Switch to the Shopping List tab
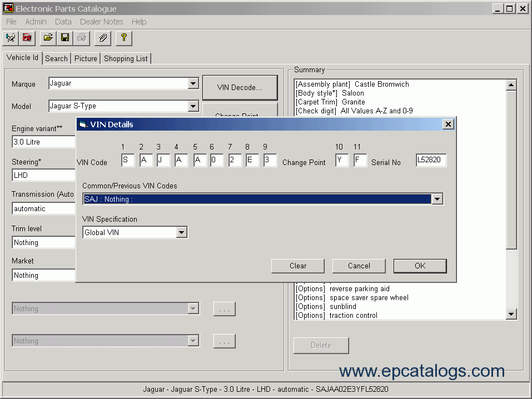The image size is (532, 399). [126, 58]
